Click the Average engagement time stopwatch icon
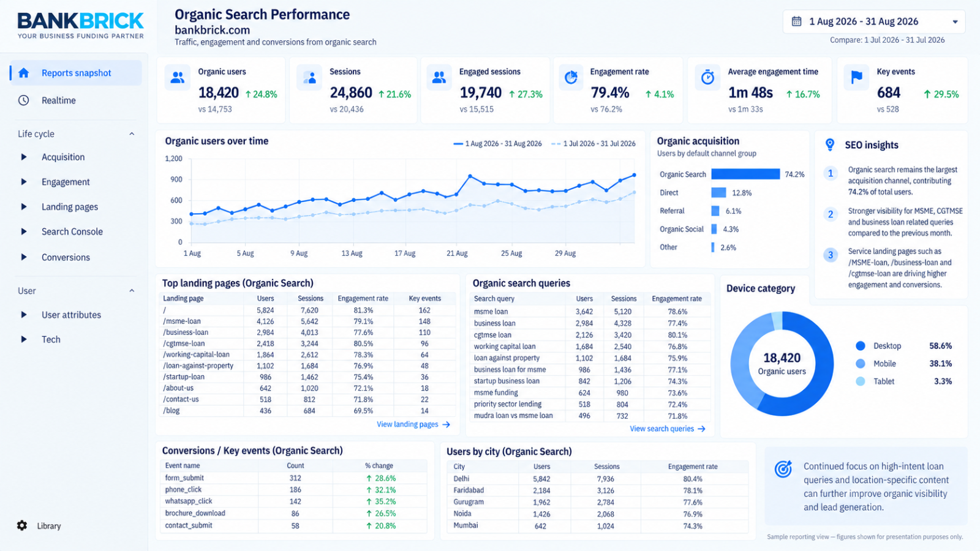 pos(707,78)
